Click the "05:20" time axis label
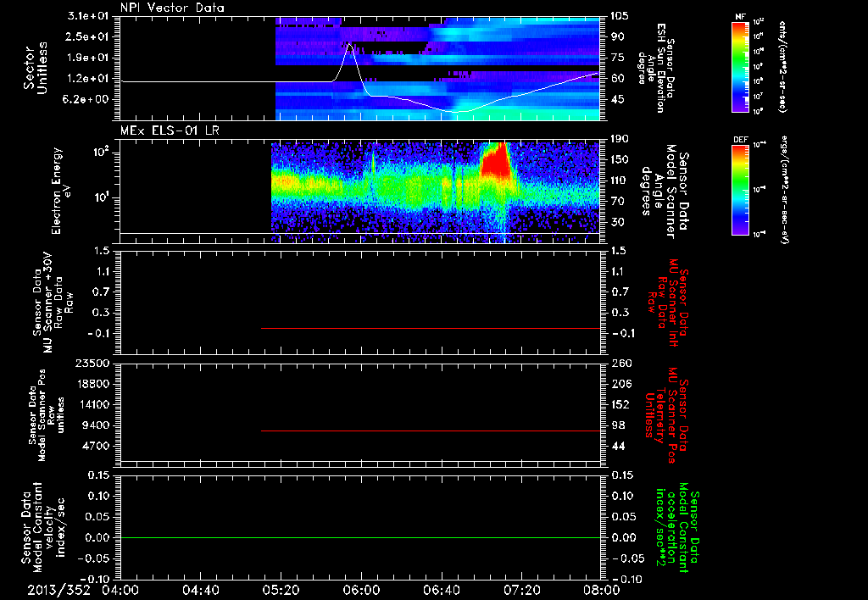The width and height of the screenshot is (868, 600). [281, 590]
